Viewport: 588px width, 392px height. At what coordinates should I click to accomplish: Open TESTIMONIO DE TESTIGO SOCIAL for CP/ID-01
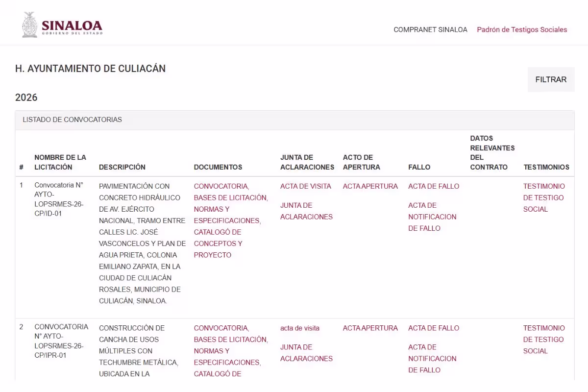(x=544, y=197)
